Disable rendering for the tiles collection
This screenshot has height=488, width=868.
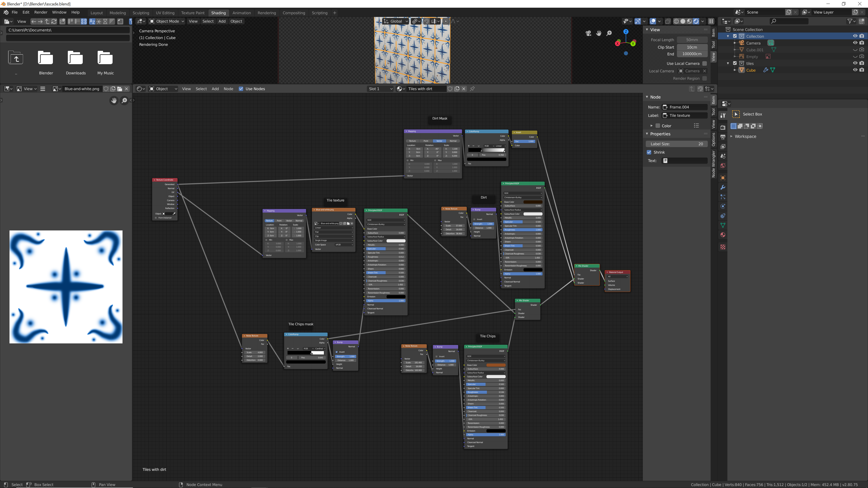[862, 63]
